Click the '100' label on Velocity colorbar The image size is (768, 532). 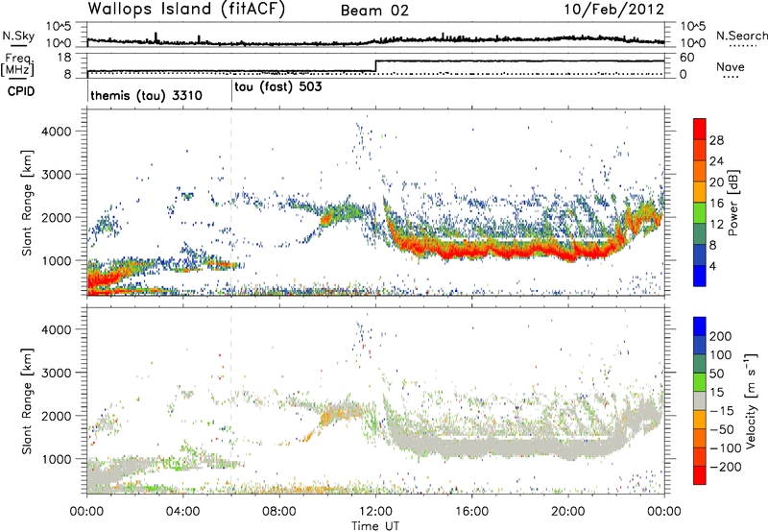pyautogui.click(x=721, y=355)
